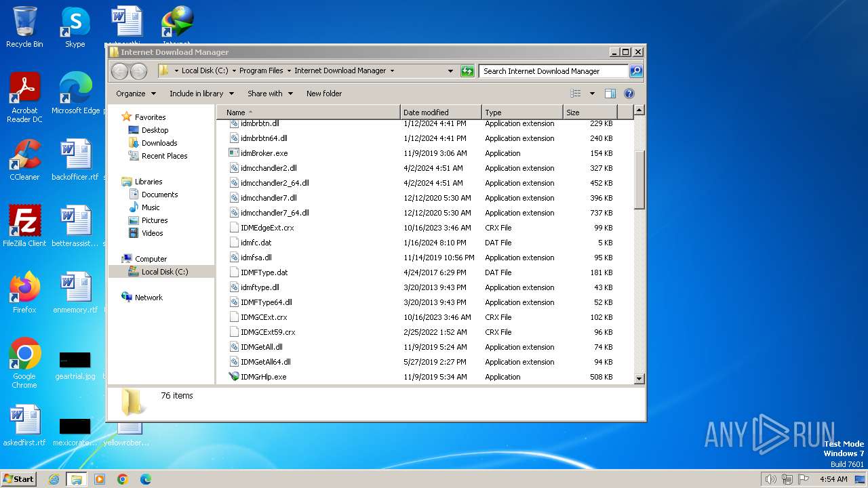Select Computer in navigation pane
This screenshot has height=488, width=868.
click(151, 259)
